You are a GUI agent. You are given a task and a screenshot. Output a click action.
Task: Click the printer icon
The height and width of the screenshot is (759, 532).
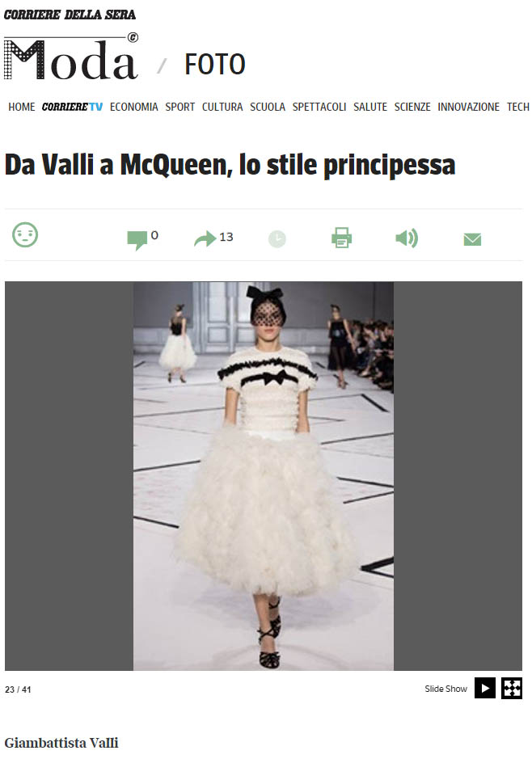click(x=342, y=238)
